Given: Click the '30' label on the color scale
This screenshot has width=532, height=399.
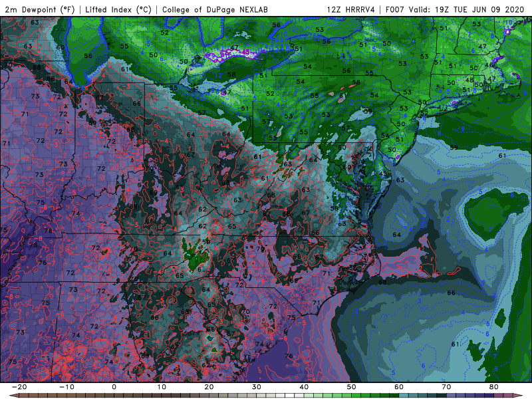Looking at the screenshot, I should 257,387.
